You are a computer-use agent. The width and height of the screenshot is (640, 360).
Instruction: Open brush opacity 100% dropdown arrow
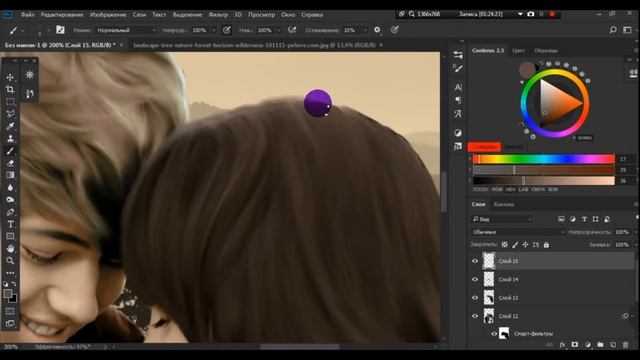pos(213,30)
